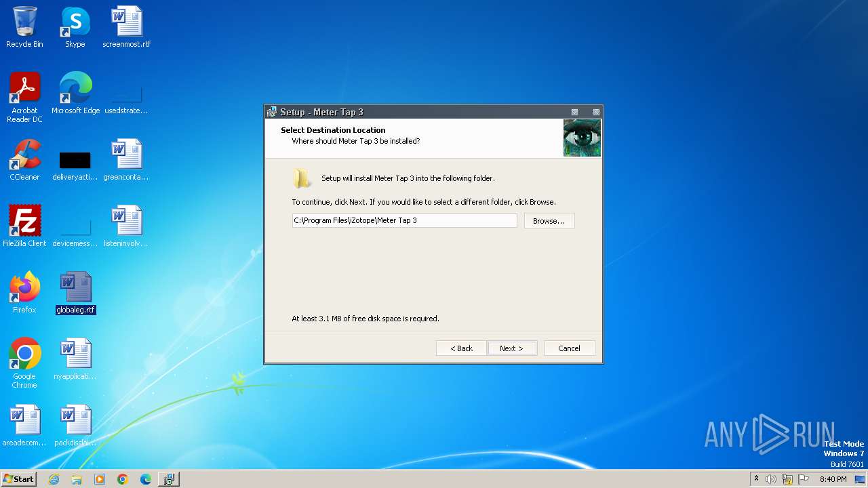The width and height of the screenshot is (868, 488).
Task: Select the areadecem... desktop document
Action: click(24, 425)
